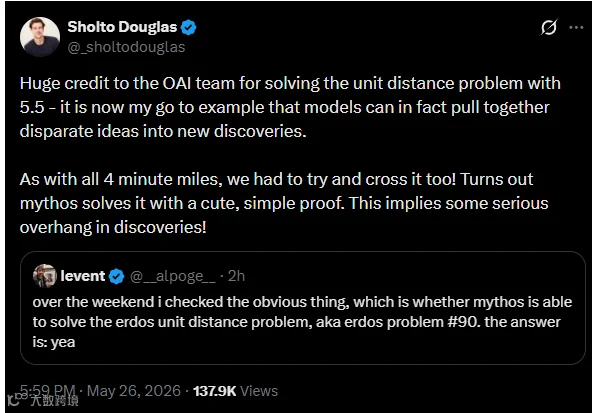Viewport: 592px width, 413px height.
Task: Click the watermark logo at bottom left
Action: point(17,399)
